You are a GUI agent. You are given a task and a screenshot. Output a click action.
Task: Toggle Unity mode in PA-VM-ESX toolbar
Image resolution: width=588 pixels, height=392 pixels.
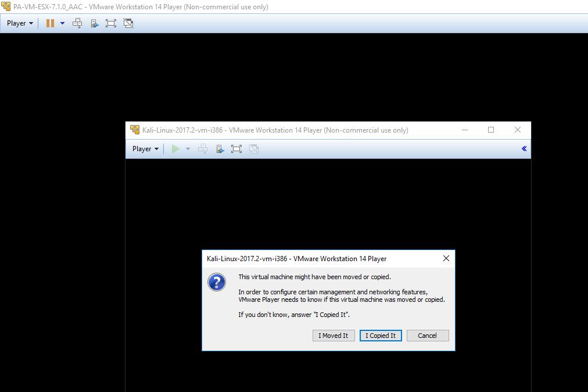(128, 23)
